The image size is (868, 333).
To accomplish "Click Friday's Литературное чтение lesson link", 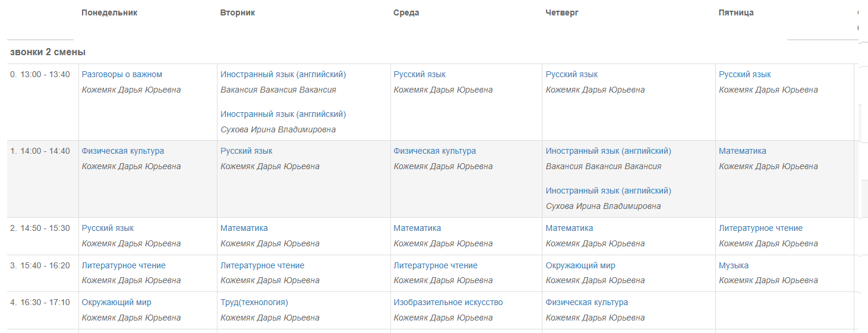I will click(760, 228).
